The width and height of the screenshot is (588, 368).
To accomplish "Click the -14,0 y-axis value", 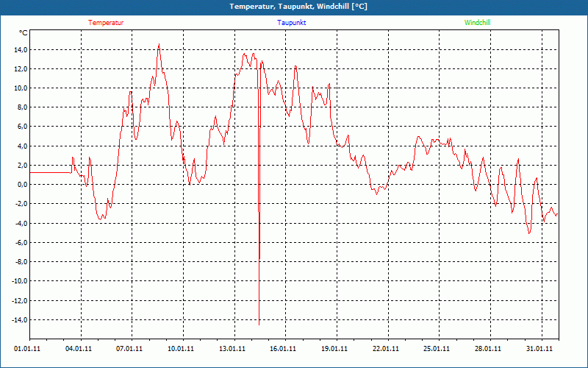I will pos(20,320).
